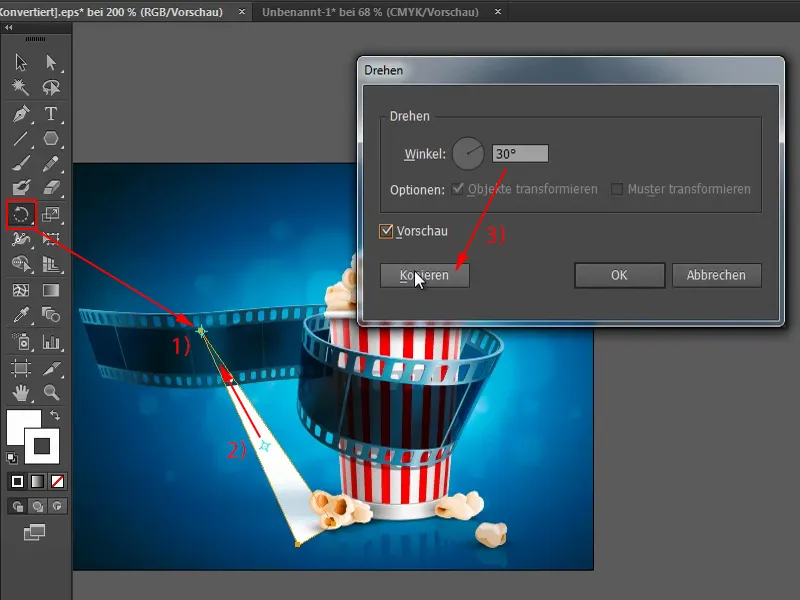Image resolution: width=800 pixels, height=600 pixels.
Task: Pick the Polygon shape tool
Action: [51, 138]
